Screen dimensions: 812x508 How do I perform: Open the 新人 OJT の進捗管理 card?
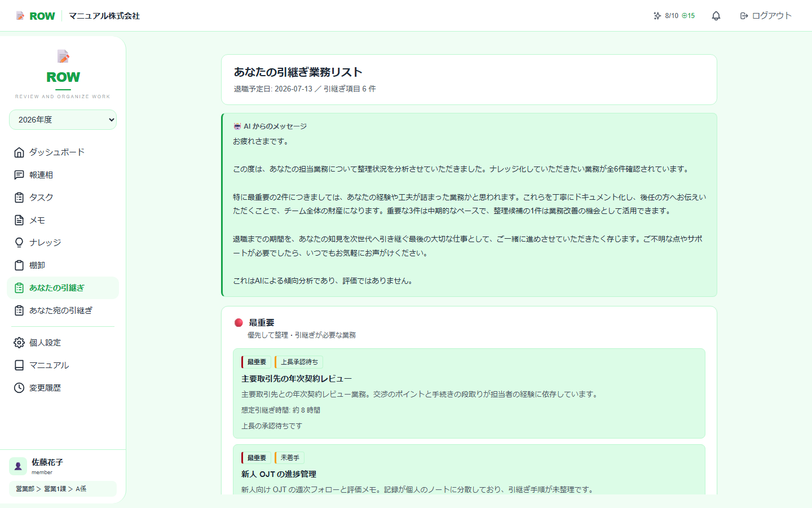point(469,470)
